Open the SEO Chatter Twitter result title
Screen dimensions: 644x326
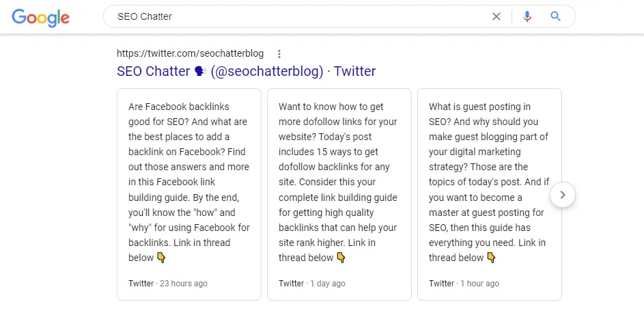coord(246,71)
